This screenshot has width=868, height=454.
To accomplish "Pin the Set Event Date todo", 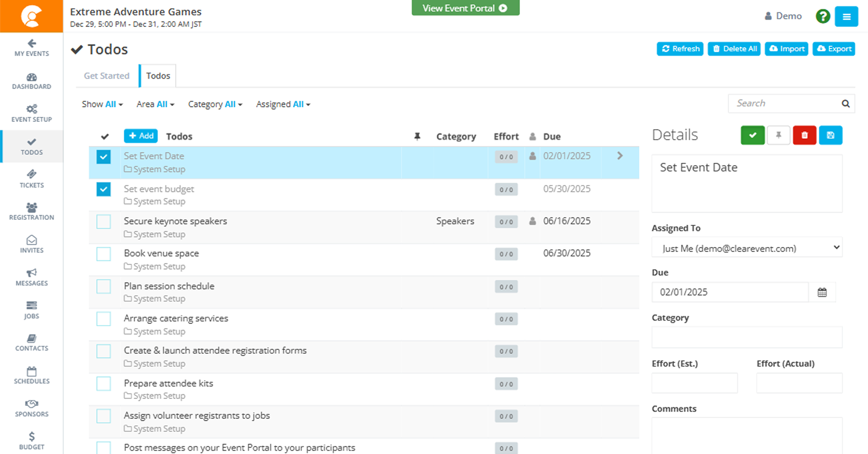I will (778, 135).
